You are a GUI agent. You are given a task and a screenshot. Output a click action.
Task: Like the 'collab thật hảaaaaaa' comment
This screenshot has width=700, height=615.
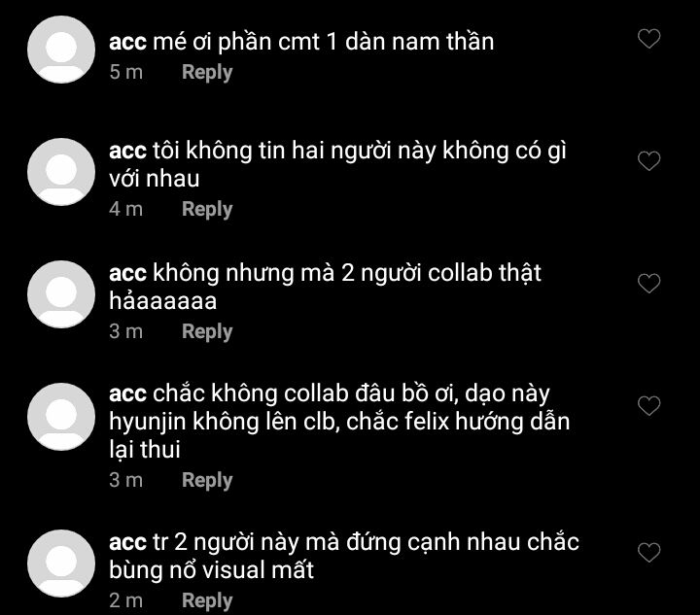pos(648,284)
